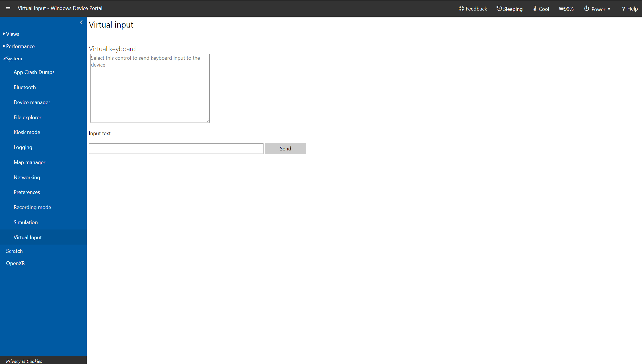This screenshot has height=364, width=642.
Task: Open the Scratch menu item
Action: pyautogui.click(x=14, y=250)
